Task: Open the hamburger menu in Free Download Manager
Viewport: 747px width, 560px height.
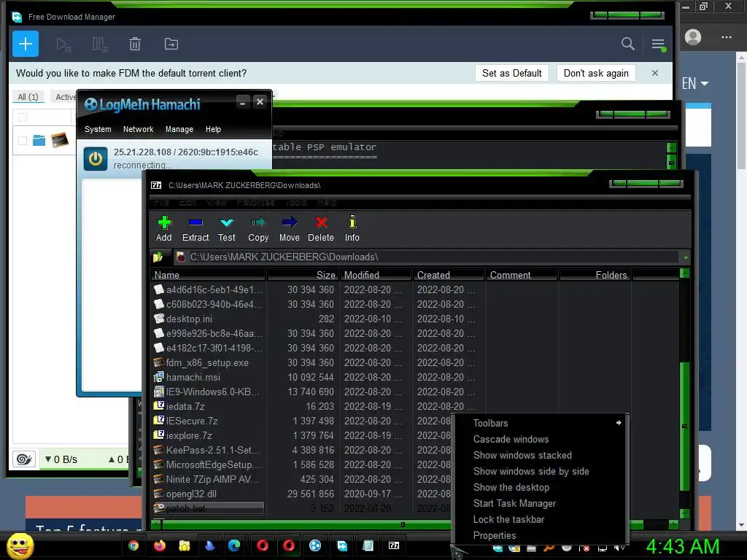Action: pyautogui.click(x=659, y=44)
